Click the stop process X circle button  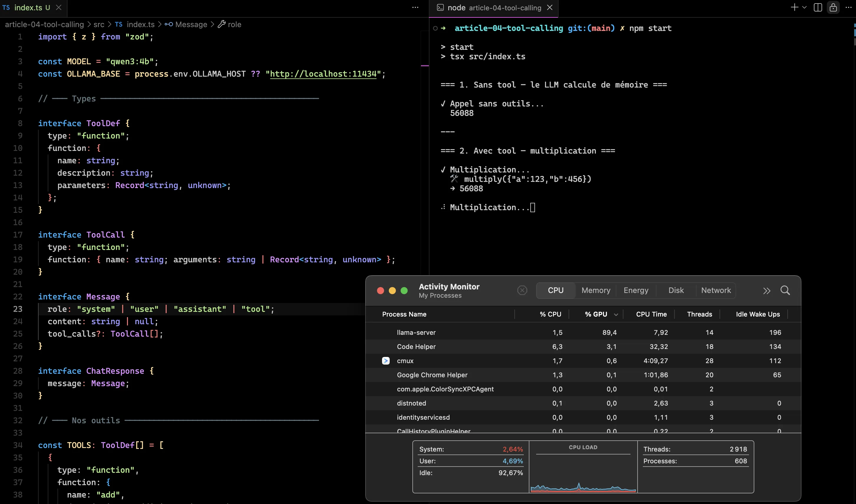pyautogui.click(x=522, y=290)
